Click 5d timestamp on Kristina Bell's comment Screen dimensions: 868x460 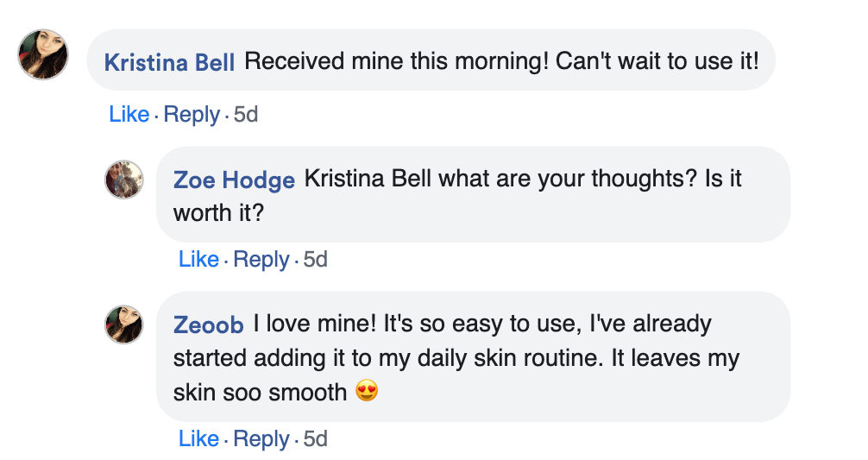click(x=246, y=115)
